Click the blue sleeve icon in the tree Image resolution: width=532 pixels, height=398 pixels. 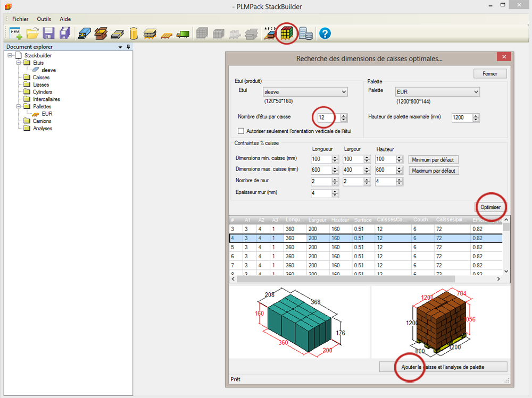click(36, 70)
